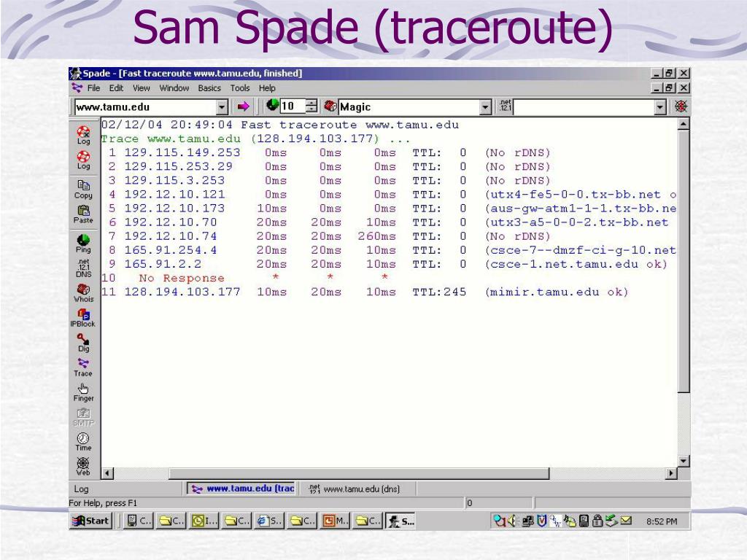The height and width of the screenshot is (560, 747).
Task: Open the Edit menu
Action: (116, 88)
